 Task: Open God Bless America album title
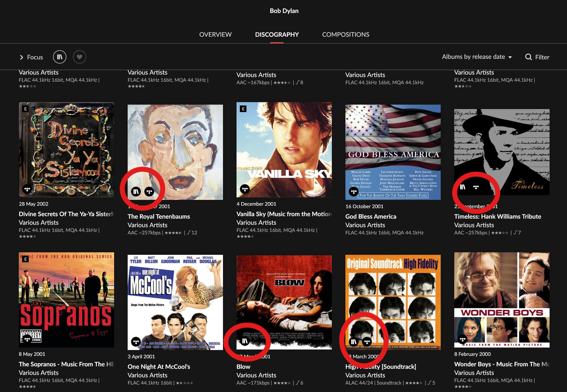371,216
